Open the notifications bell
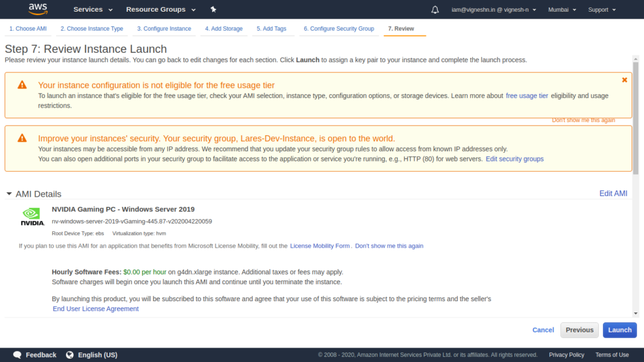Viewport: 644px width, 362px height. coord(435,9)
